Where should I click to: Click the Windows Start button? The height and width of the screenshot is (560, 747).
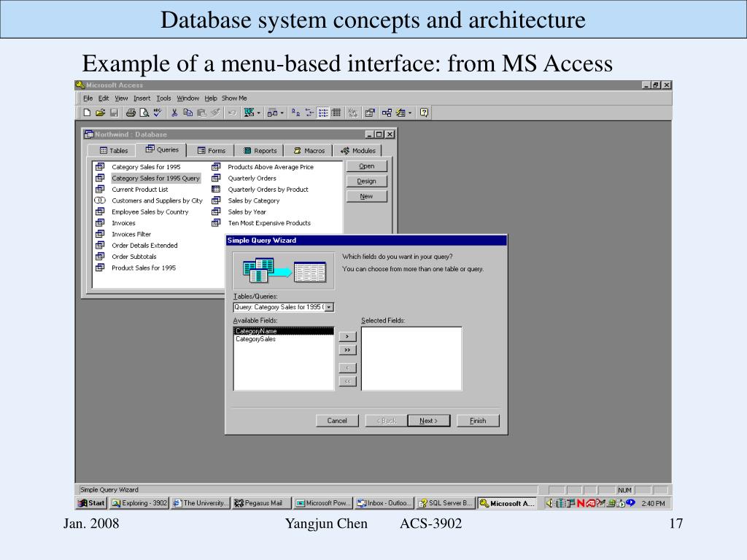click(91, 503)
